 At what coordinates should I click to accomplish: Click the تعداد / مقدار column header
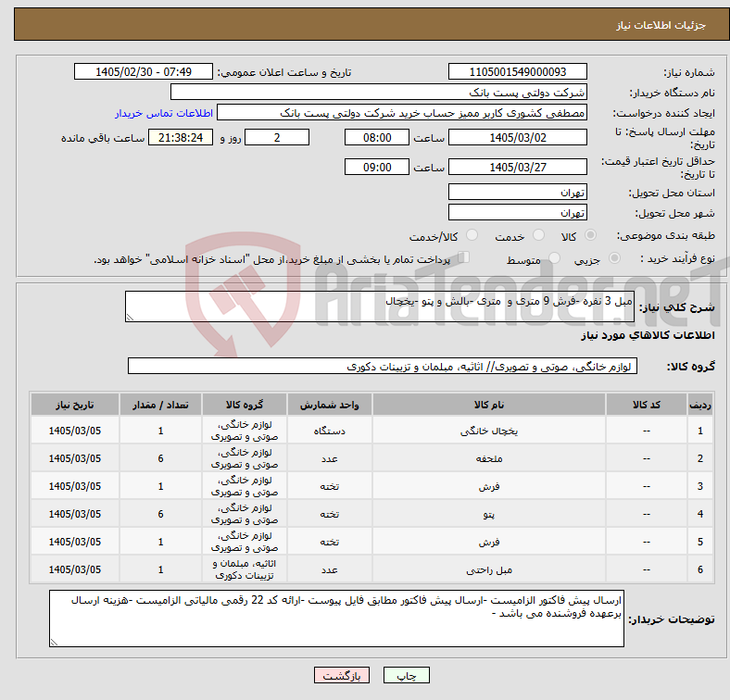coord(160,405)
